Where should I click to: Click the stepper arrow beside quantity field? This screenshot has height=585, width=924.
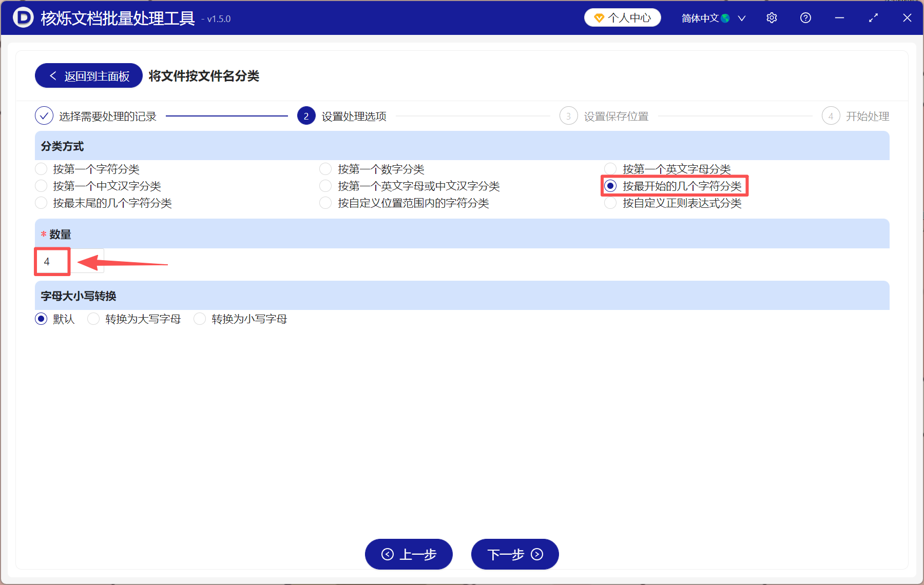click(x=87, y=261)
